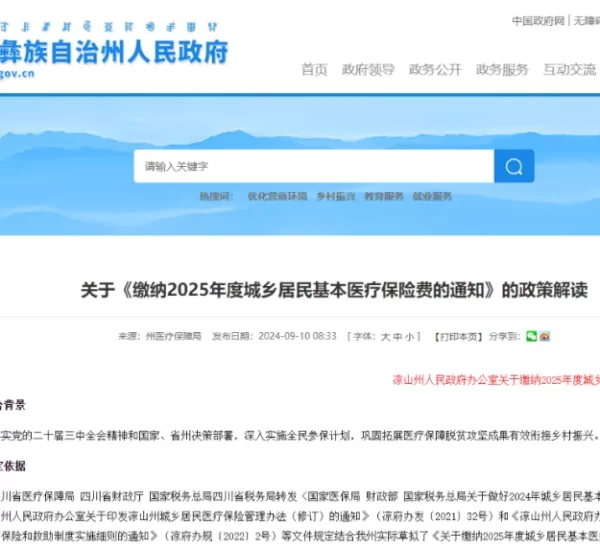This screenshot has height=550, width=600.
Task: Click the line with 凉府办规〔2022〕2号
Action: point(300,536)
